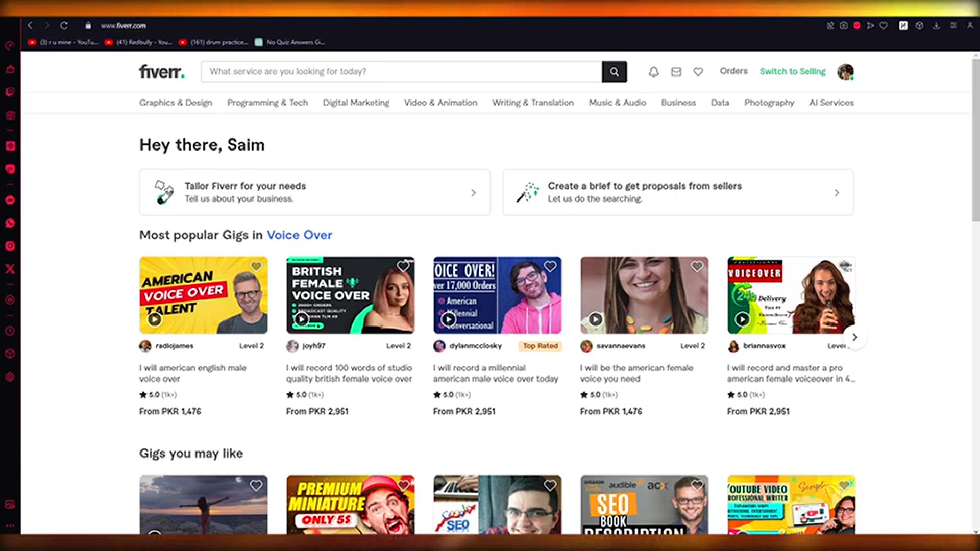Click the next arrow on the gigs carousel
The image size is (980, 551).
pos(854,337)
